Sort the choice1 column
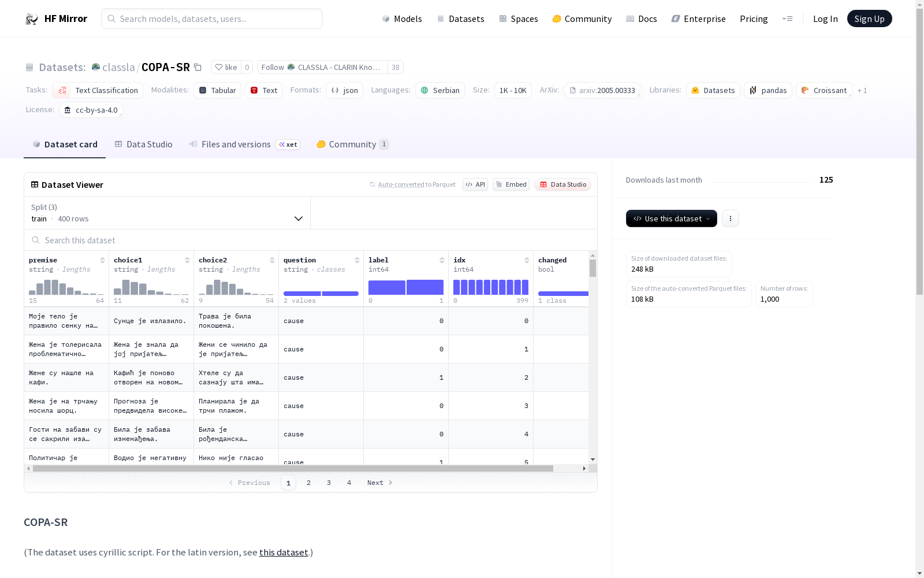Screen dimensions: 924x578 click(187, 260)
